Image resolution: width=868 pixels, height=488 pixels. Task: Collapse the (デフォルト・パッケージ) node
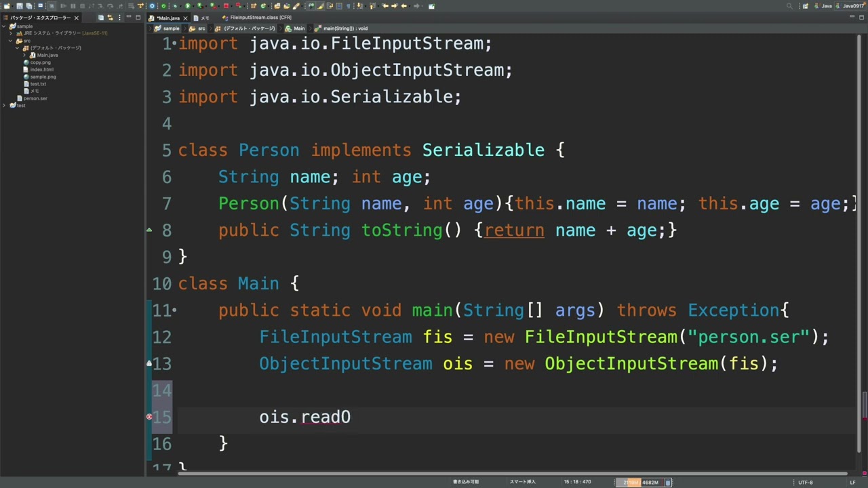pos(17,48)
